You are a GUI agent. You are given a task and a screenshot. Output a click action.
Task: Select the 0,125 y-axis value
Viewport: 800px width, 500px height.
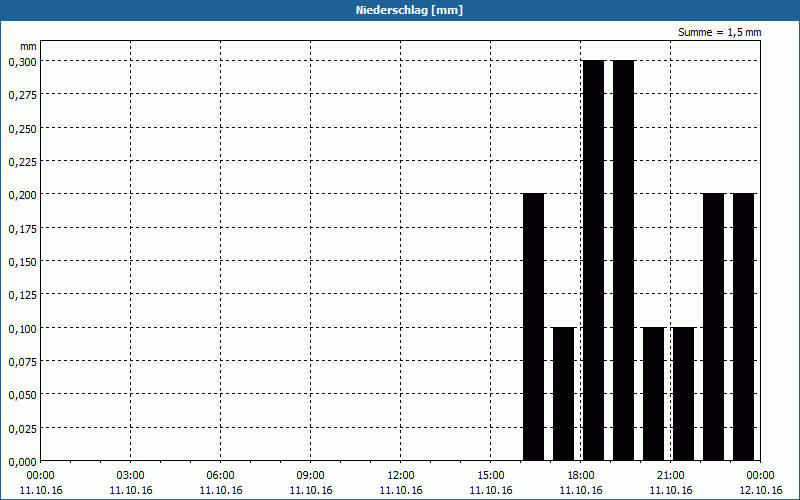22,295
